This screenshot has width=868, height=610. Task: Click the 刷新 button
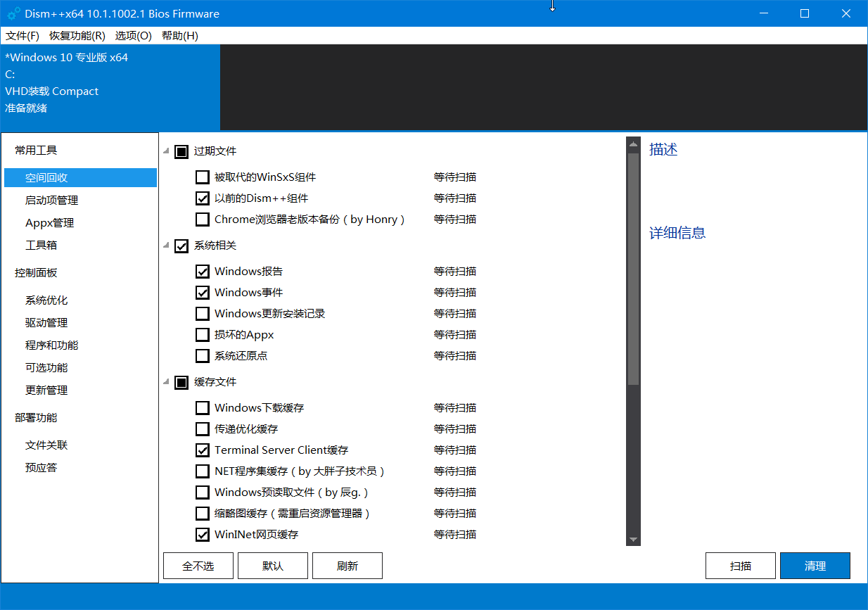tap(347, 566)
